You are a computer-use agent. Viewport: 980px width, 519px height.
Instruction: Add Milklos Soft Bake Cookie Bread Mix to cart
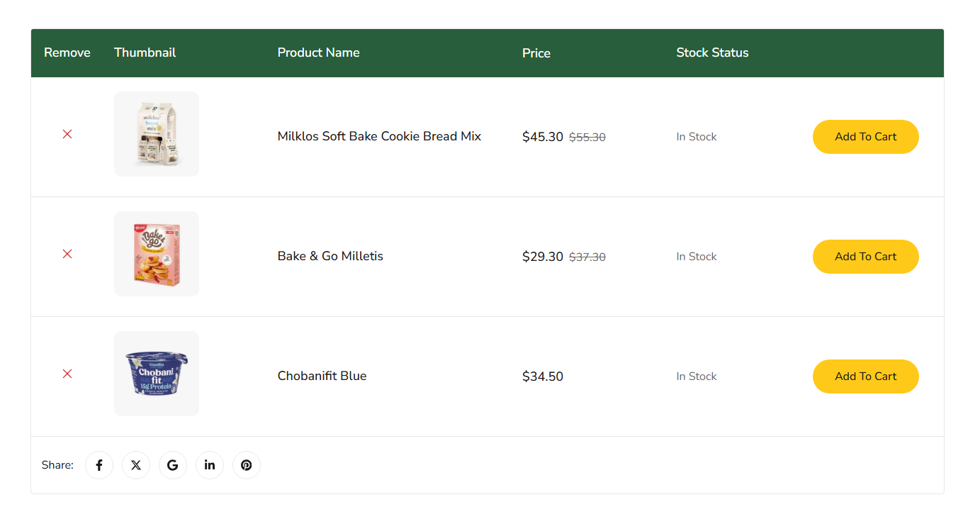tap(866, 137)
